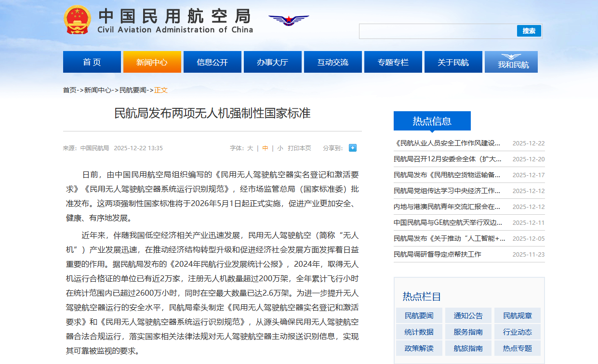Select large font size 大
The image size is (598, 364).
pyautogui.click(x=250, y=148)
